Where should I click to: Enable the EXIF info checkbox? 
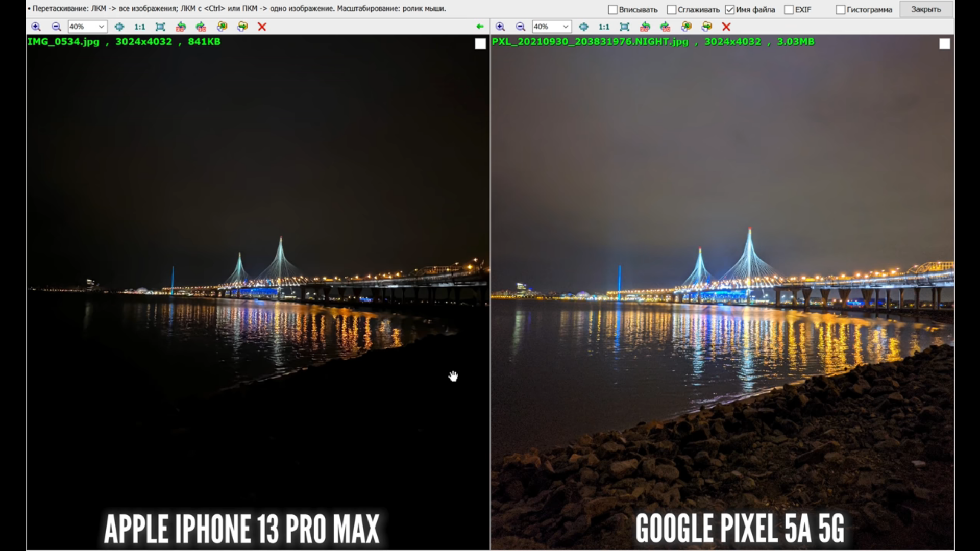point(789,10)
